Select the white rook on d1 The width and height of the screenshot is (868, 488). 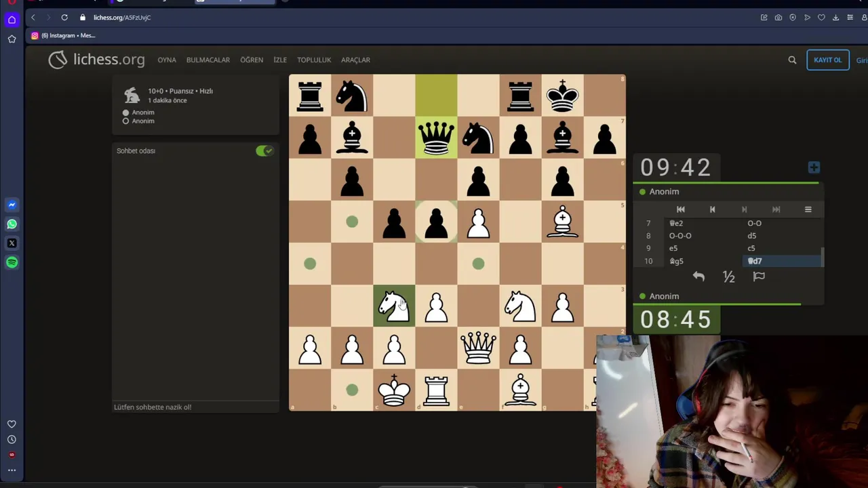coord(436,390)
